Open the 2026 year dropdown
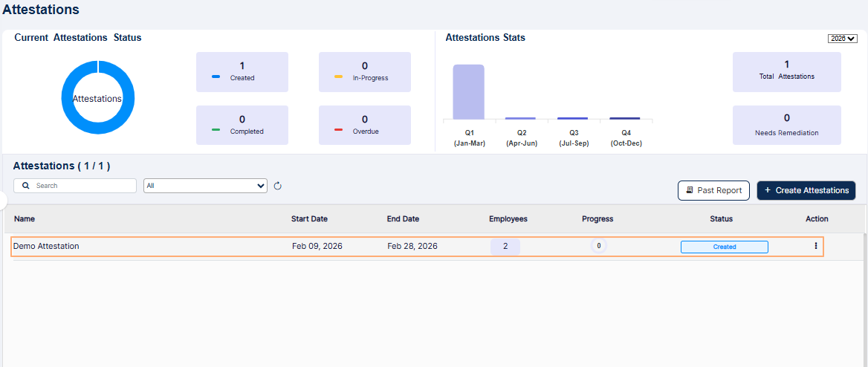This screenshot has width=868, height=367. tap(842, 39)
